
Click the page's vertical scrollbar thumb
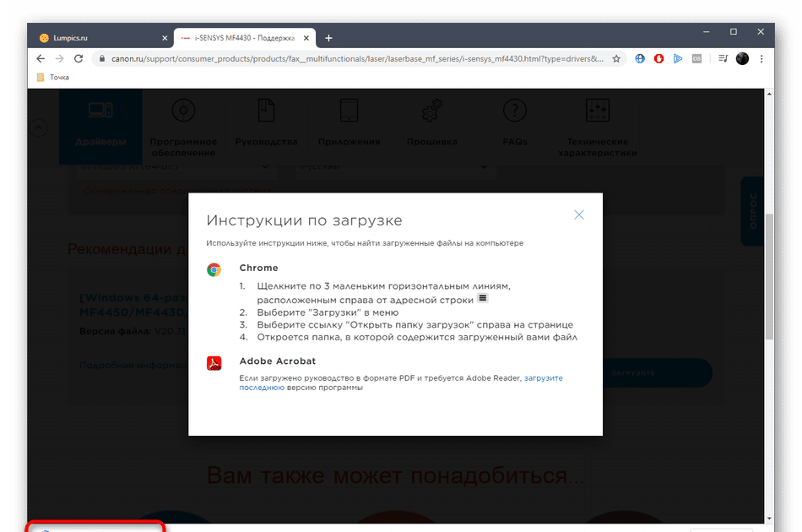(x=769, y=276)
